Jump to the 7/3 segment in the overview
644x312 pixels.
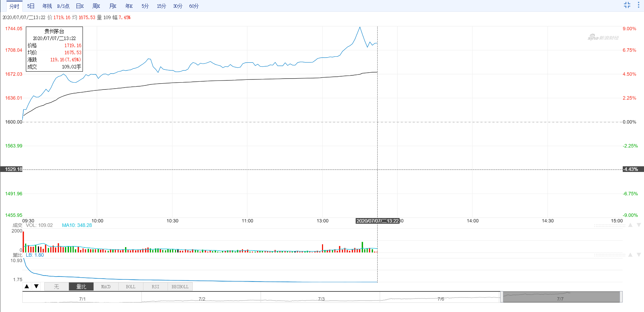click(x=321, y=299)
